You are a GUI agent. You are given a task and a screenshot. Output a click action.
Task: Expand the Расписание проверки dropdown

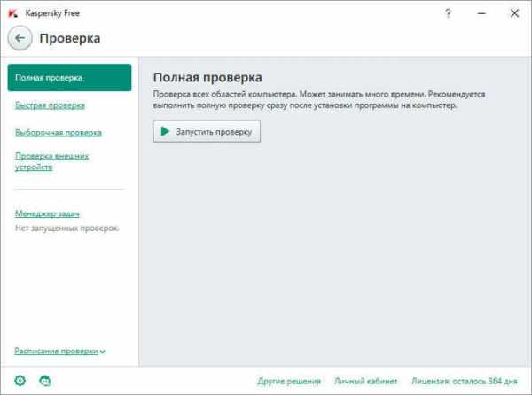59,352
